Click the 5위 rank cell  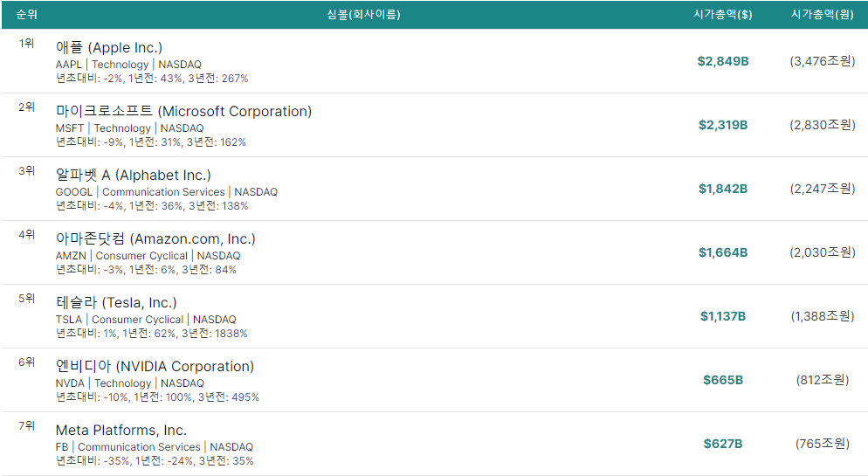(x=26, y=298)
